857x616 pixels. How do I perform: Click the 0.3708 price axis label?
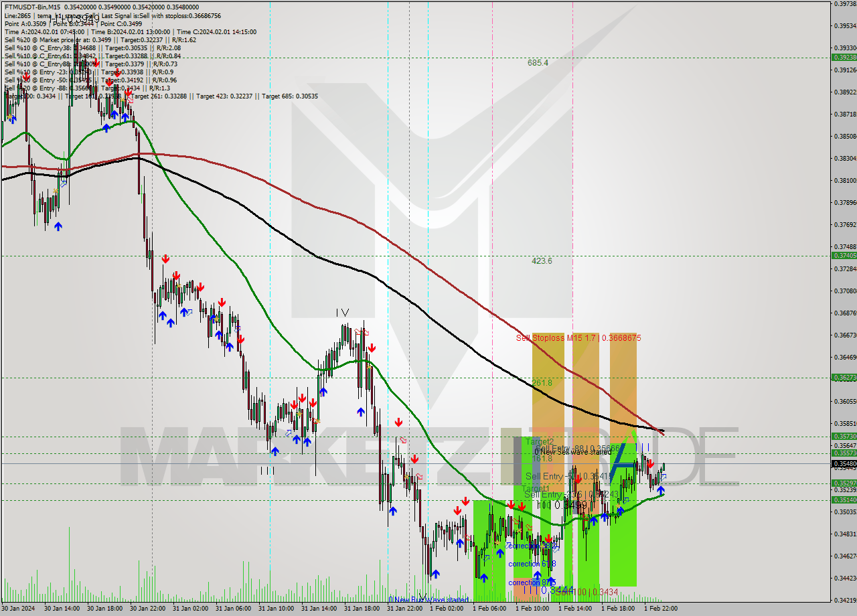844,291
